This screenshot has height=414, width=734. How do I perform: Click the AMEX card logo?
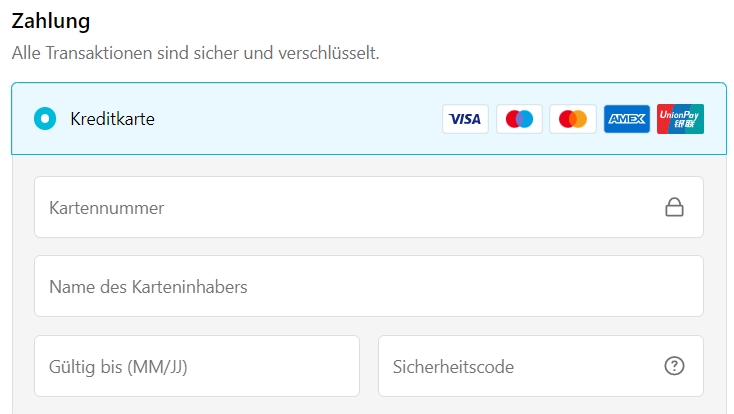(627, 119)
